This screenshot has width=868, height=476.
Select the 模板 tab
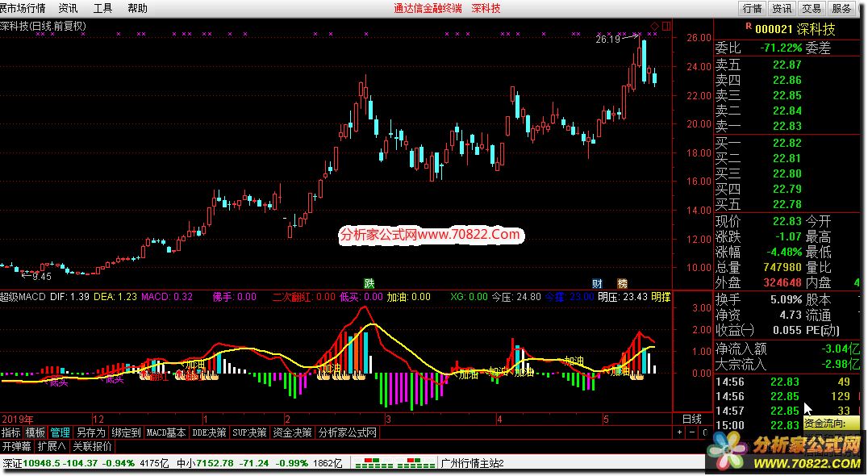[x=35, y=432]
